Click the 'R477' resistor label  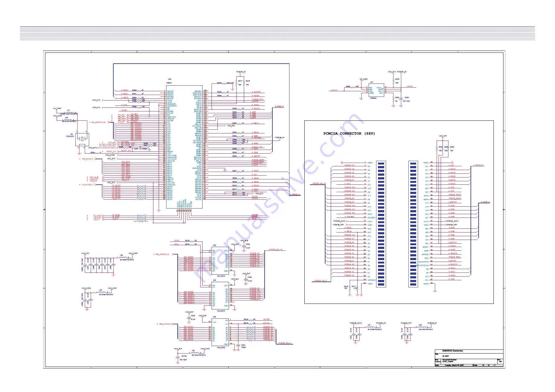[x=240, y=81]
